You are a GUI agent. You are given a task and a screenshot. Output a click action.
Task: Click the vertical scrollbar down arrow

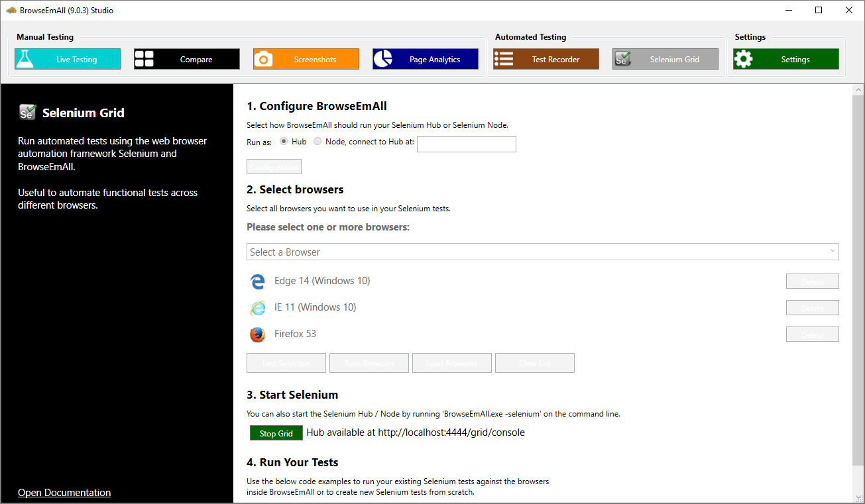pos(858,497)
